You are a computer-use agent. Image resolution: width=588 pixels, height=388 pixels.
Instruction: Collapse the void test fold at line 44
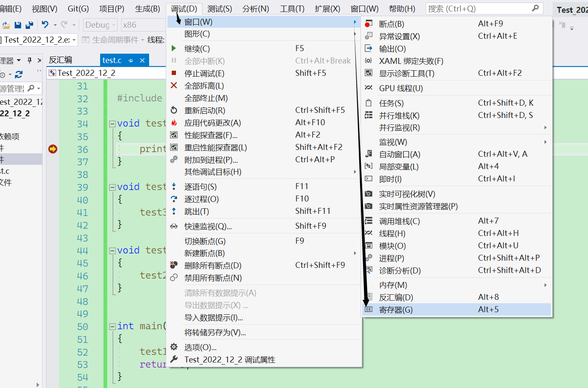112,250
